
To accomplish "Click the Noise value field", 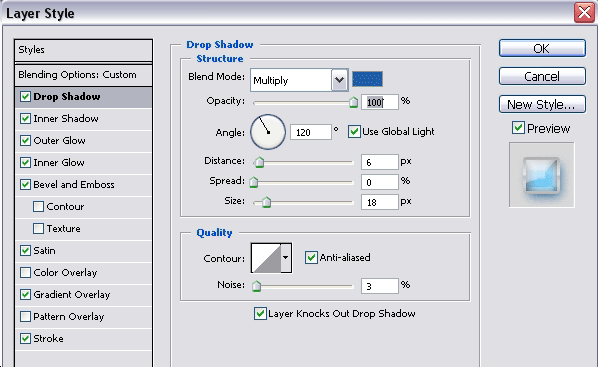I will (379, 286).
